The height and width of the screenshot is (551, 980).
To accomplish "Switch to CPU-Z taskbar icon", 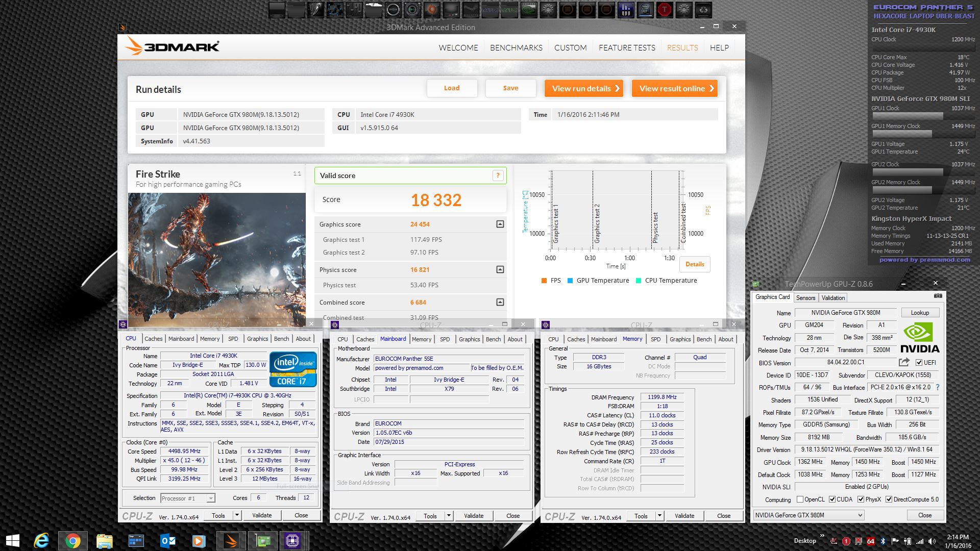I will coord(293,541).
